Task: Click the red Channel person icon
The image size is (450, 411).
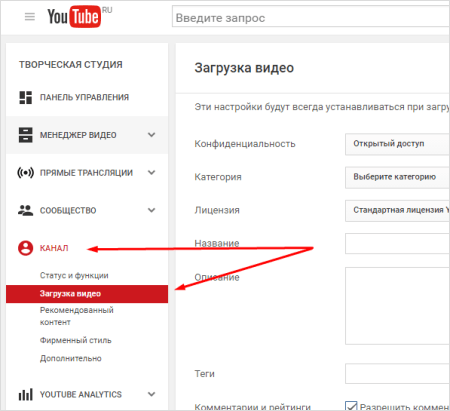Action: pyautogui.click(x=26, y=248)
